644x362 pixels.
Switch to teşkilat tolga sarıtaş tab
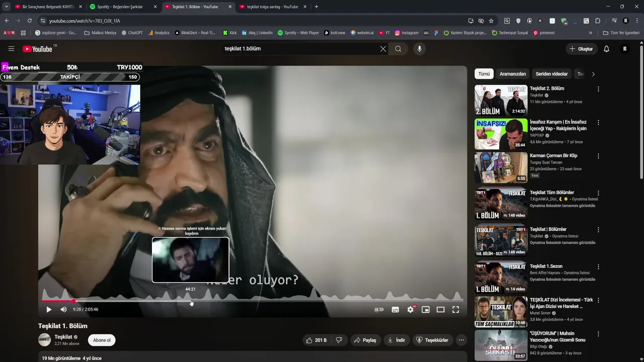click(x=272, y=7)
